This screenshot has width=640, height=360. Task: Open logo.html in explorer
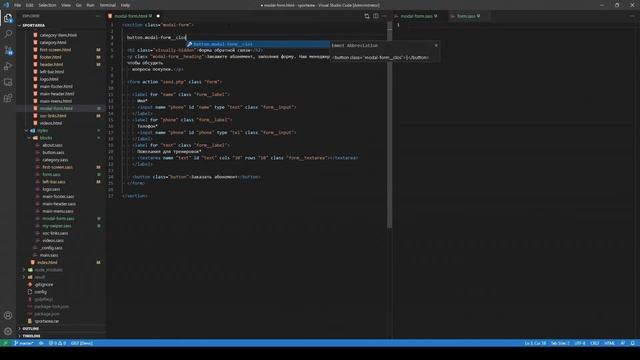49,79
